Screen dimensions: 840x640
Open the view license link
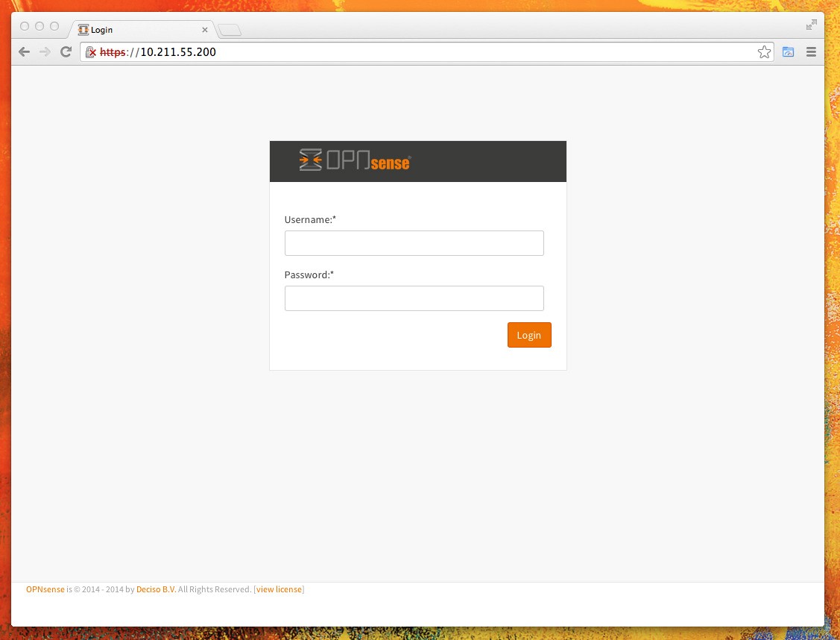[279, 589]
